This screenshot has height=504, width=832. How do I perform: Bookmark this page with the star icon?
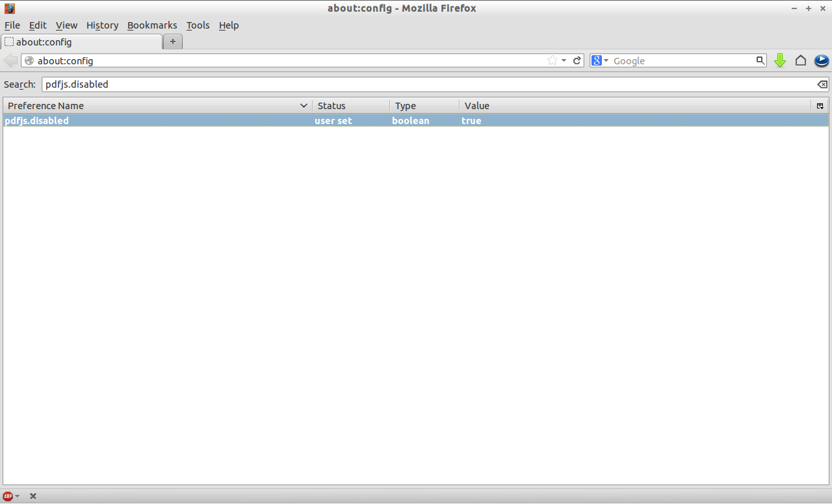click(552, 60)
